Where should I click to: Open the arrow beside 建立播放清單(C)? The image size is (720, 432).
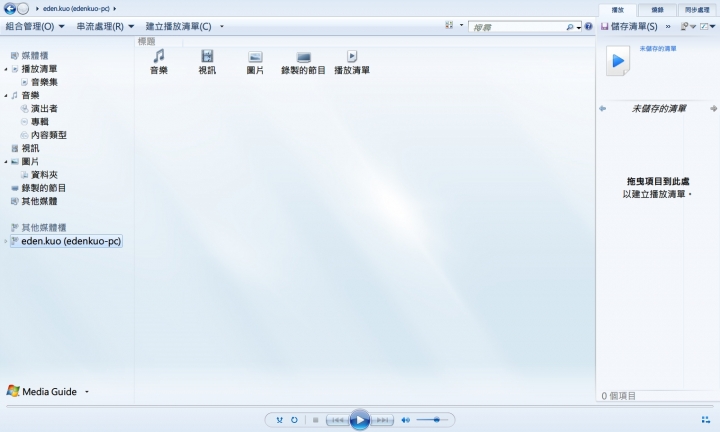pos(222,27)
